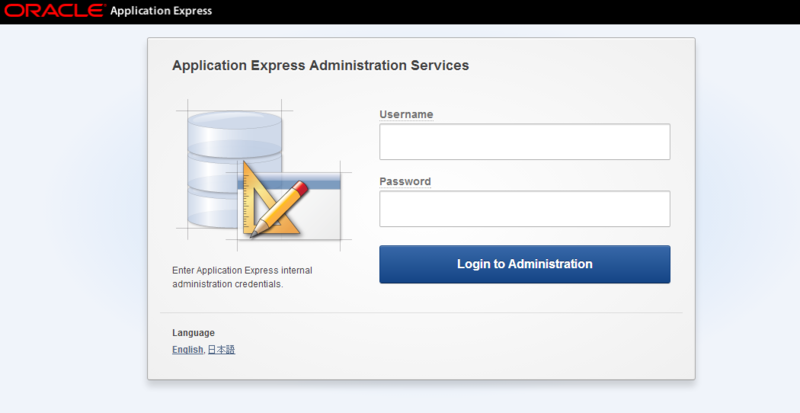Focus the Username input field
This screenshot has width=800, height=413.
524,142
